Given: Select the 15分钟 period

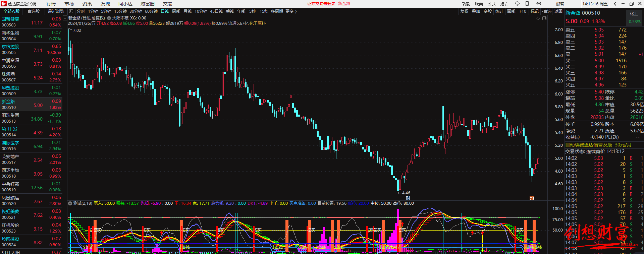Looking at the screenshot, I should pos(120,11).
